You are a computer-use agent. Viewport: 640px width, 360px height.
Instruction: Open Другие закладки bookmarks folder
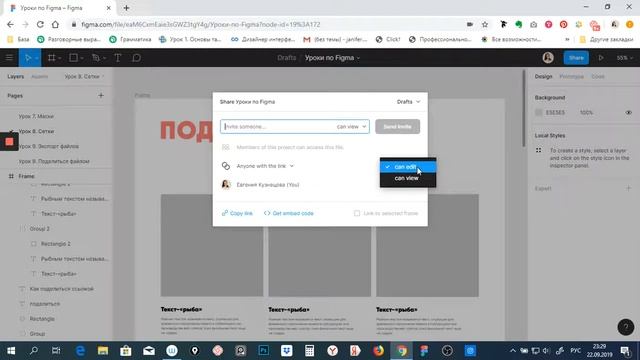607,39
